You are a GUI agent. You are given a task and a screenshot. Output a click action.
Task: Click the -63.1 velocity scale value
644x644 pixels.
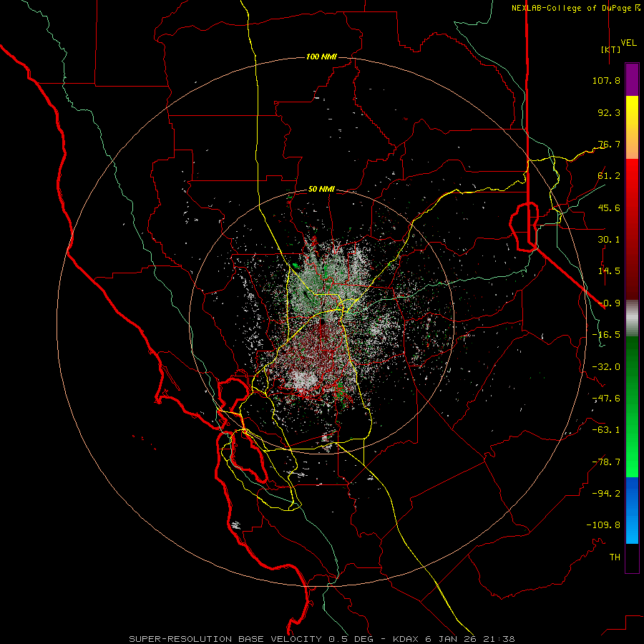(x=606, y=430)
